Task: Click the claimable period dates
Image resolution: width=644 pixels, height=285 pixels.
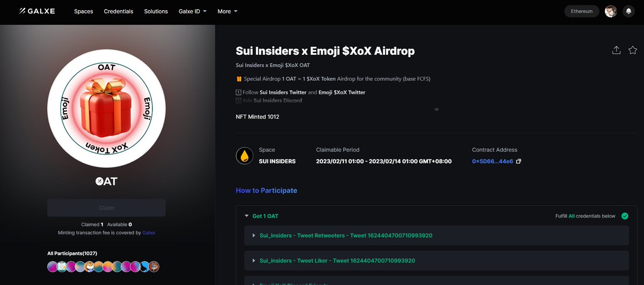Action: click(x=384, y=161)
